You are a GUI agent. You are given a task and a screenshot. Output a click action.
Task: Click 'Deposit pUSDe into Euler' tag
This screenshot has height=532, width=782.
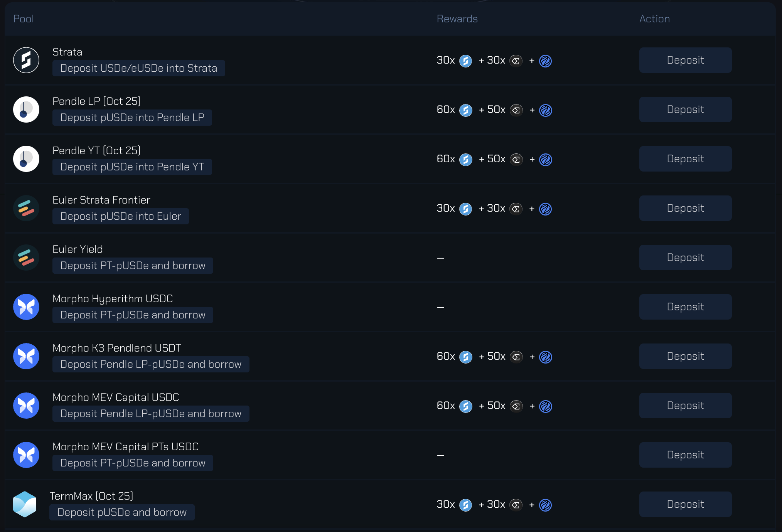point(120,216)
